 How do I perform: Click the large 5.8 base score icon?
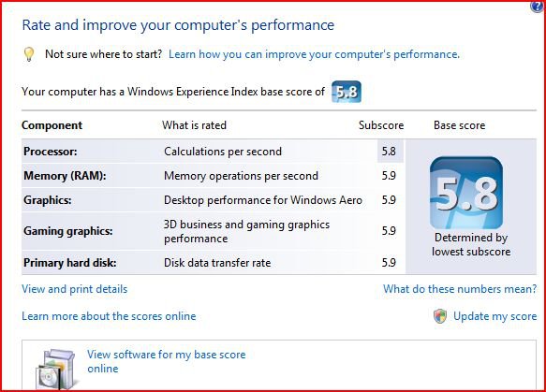pos(466,193)
